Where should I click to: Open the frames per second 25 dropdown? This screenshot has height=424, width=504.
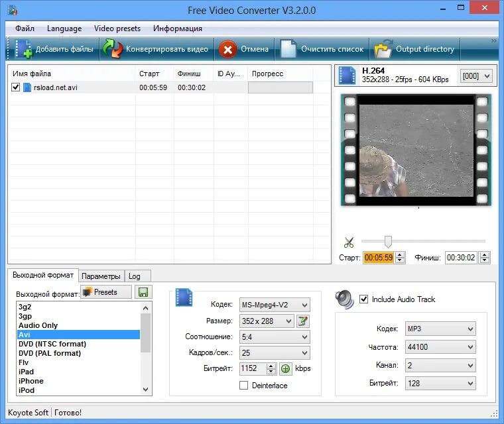(275, 352)
